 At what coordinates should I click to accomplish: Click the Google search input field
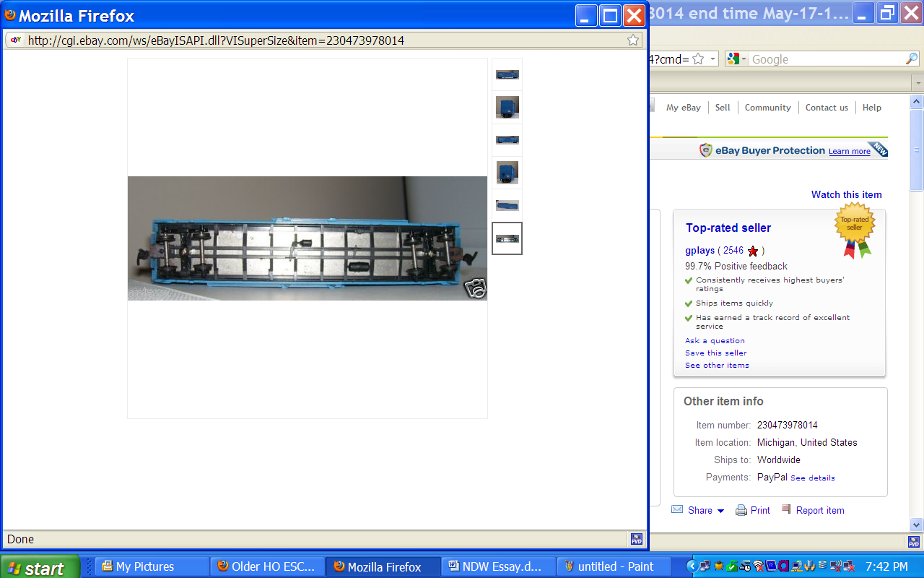(827, 59)
